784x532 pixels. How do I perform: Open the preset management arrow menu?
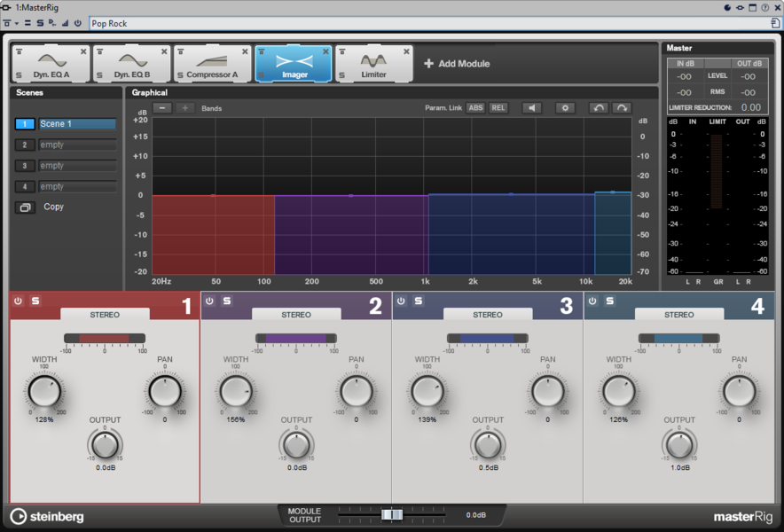coord(17,24)
